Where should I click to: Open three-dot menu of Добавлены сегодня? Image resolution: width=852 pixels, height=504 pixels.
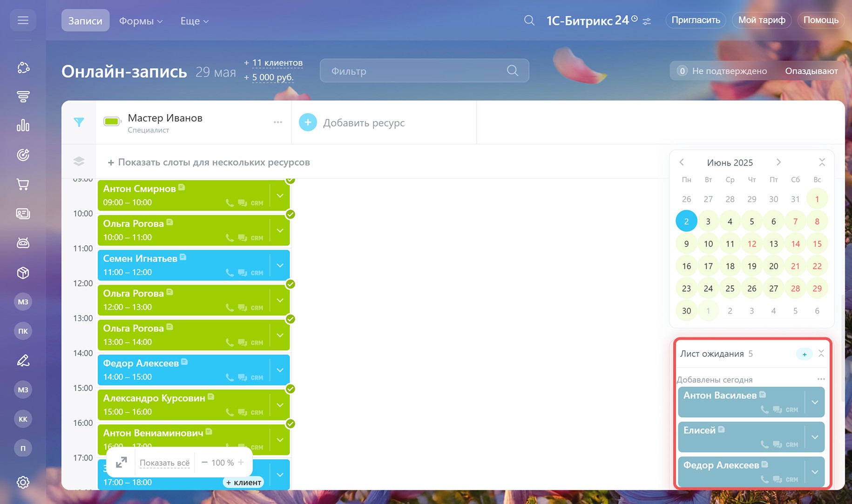pyautogui.click(x=821, y=379)
